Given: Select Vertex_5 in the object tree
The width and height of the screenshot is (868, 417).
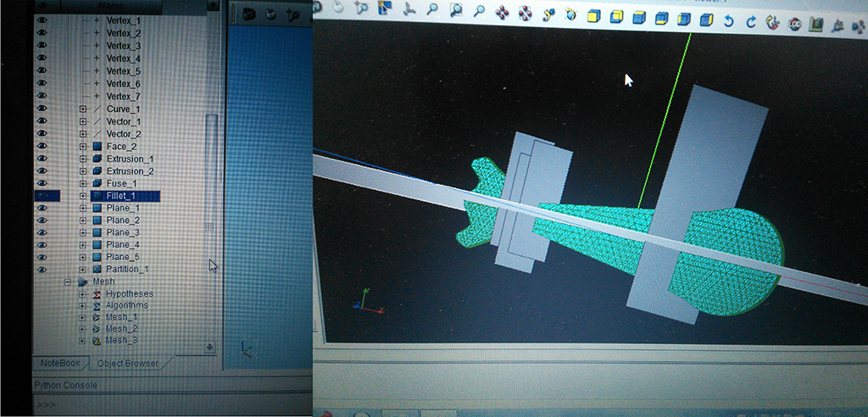Looking at the screenshot, I should (x=124, y=71).
